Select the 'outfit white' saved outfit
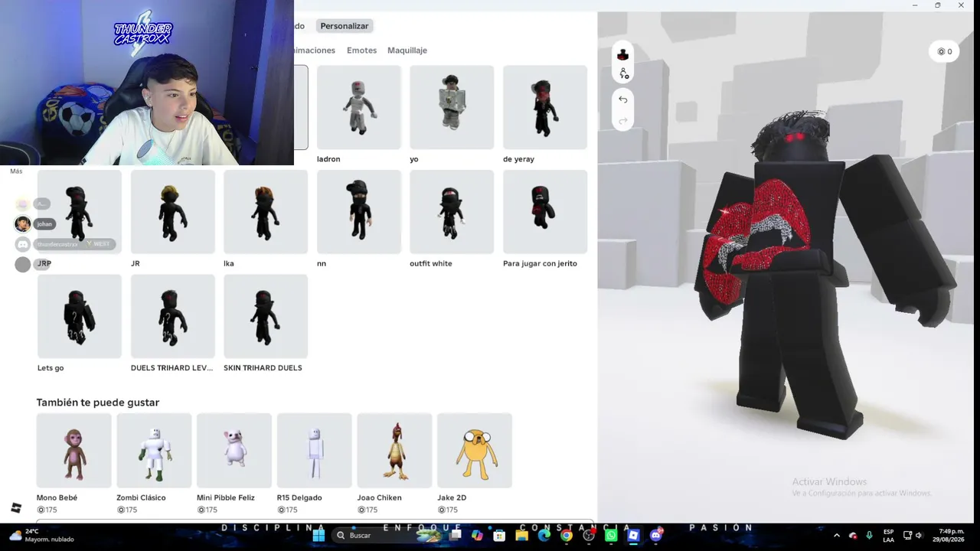Image resolution: width=980 pixels, height=551 pixels. click(452, 212)
